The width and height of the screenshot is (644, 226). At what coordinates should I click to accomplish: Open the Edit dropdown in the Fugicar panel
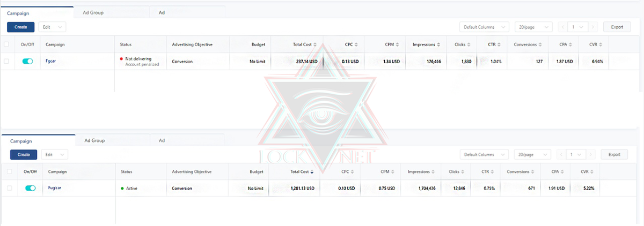click(55, 154)
